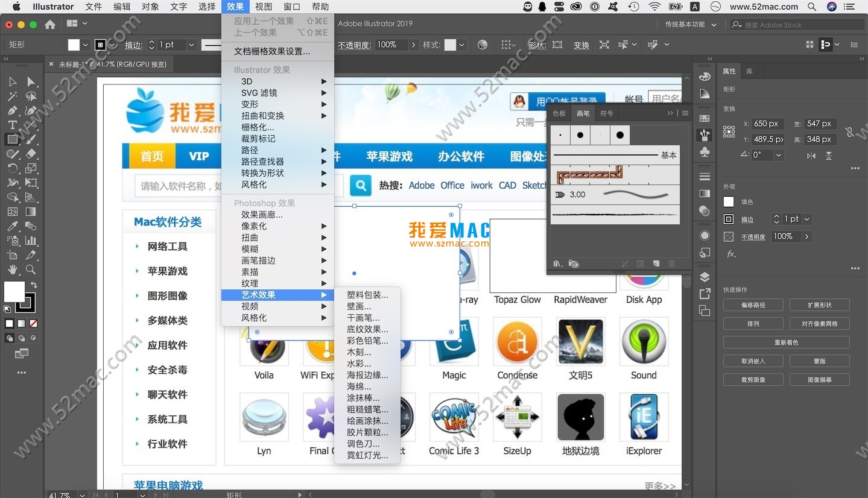
Task: Choose 霓虹灯光... effect
Action: (367, 455)
